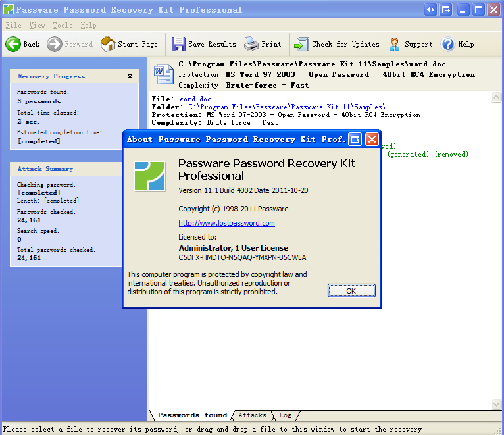Click the Save Results floppy disk icon

tap(178, 44)
